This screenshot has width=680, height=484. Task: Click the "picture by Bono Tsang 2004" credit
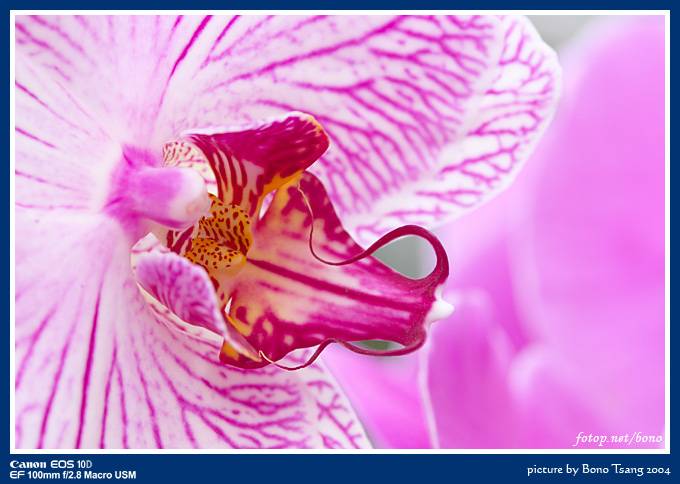click(x=598, y=470)
